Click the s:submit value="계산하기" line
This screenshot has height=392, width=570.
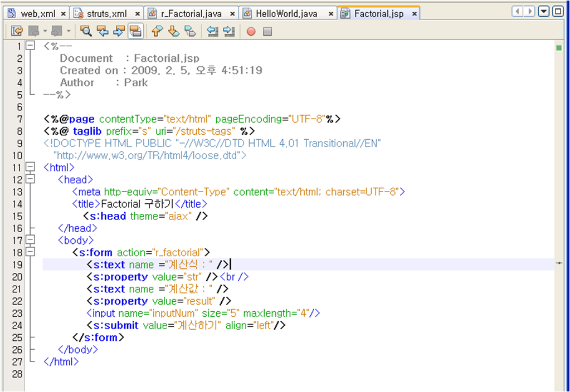tap(186, 325)
